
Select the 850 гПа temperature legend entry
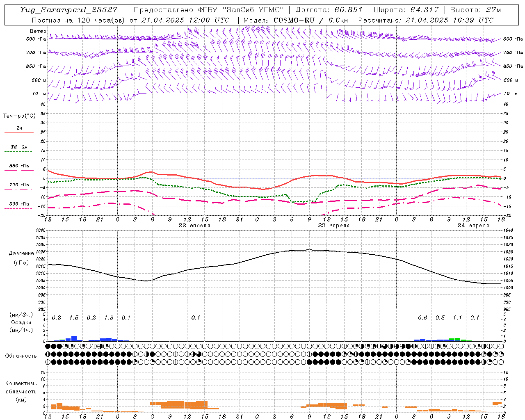19,166
